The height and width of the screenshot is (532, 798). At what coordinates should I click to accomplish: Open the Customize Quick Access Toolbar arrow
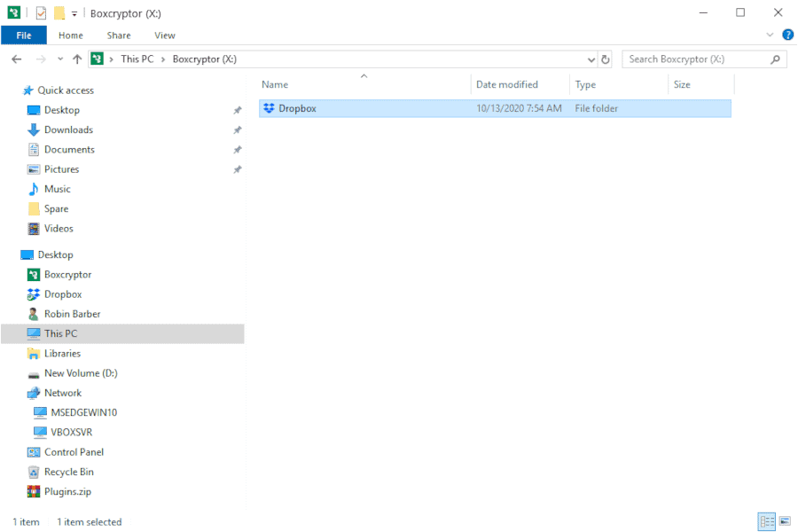74,12
